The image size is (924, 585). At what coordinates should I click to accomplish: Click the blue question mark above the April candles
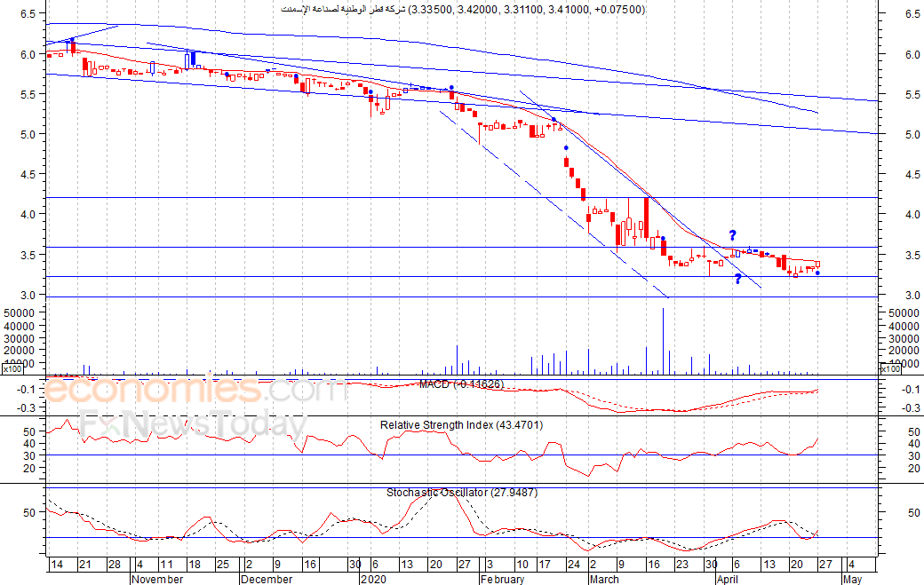click(x=732, y=235)
